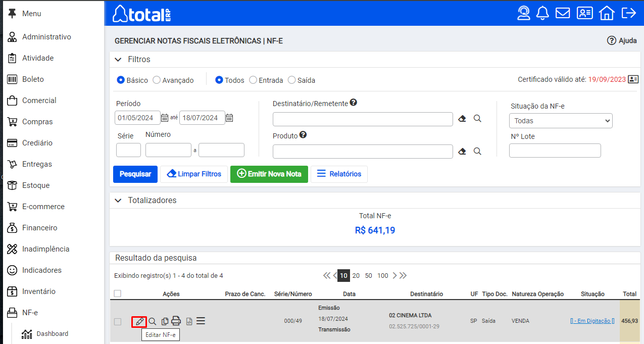
Task: Click in the Destinatário/Remetente text field
Action: click(x=363, y=119)
